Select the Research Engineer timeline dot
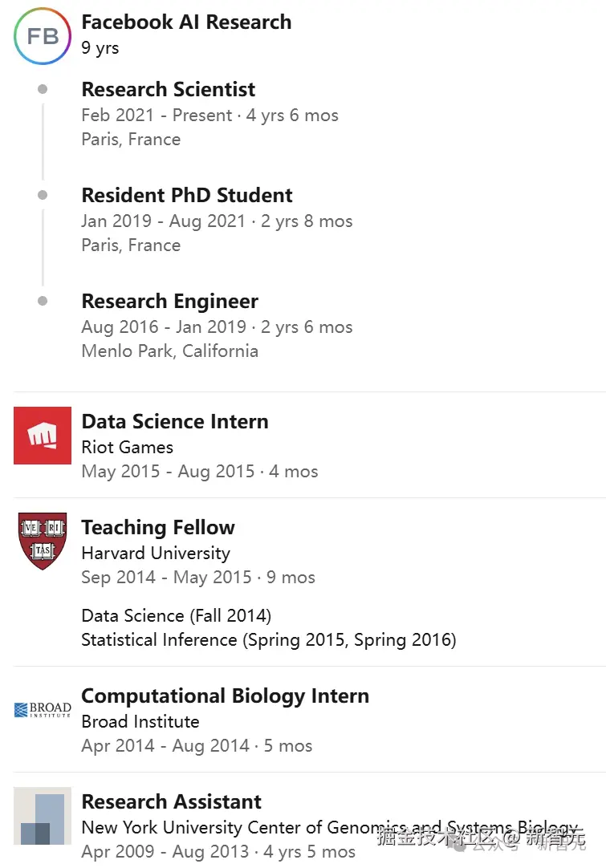The height and width of the screenshot is (868, 606). pyautogui.click(x=43, y=301)
